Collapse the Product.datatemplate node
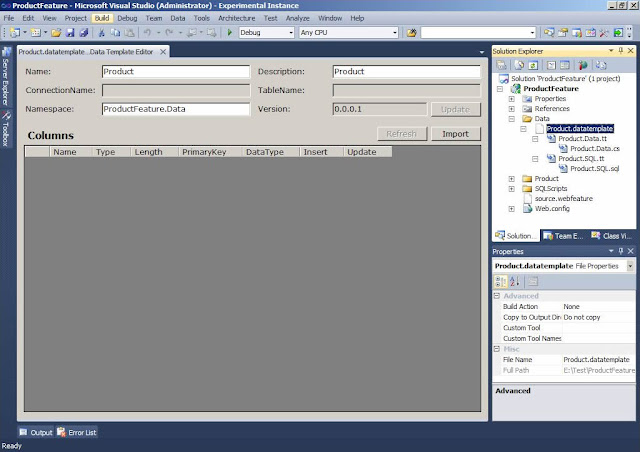This screenshot has height=452, width=640. pos(523,129)
